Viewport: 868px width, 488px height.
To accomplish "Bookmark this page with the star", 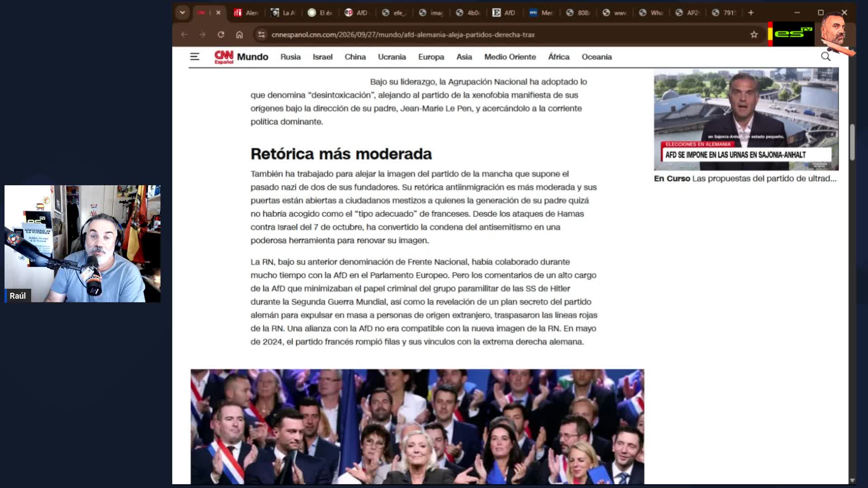I will click(x=754, y=34).
